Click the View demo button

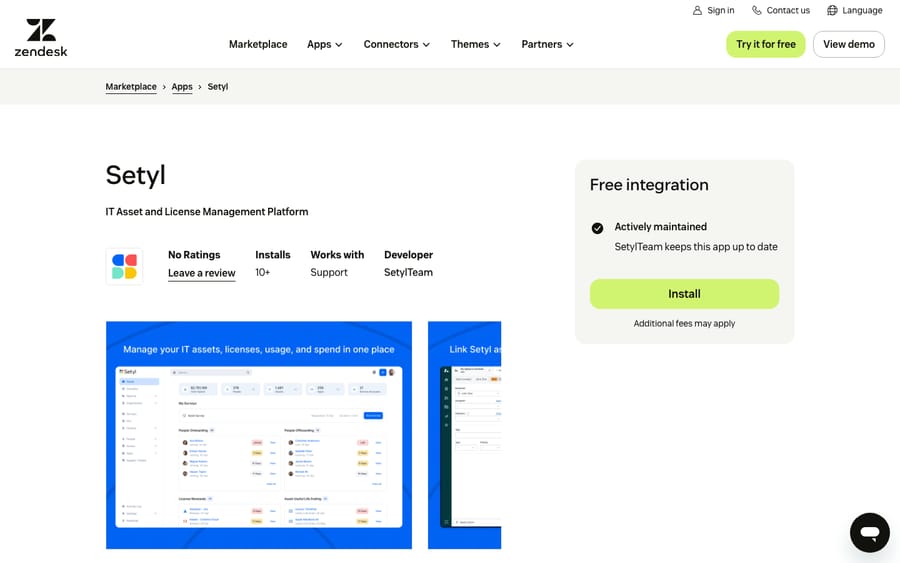coord(849,44)
